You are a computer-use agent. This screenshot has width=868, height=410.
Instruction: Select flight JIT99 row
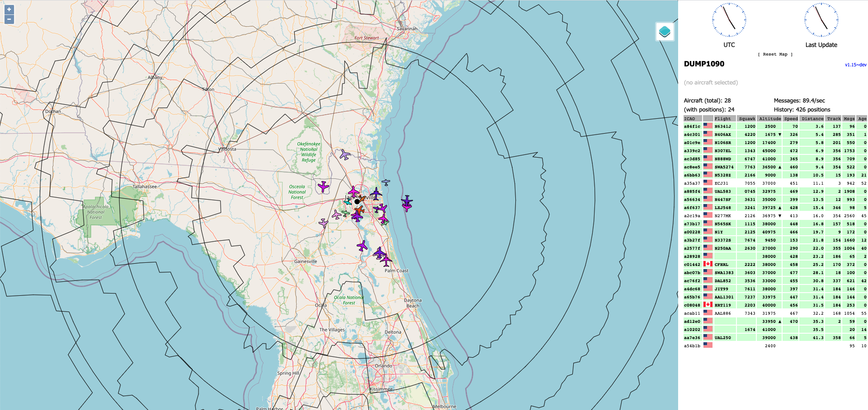click(x=775, y=289)
